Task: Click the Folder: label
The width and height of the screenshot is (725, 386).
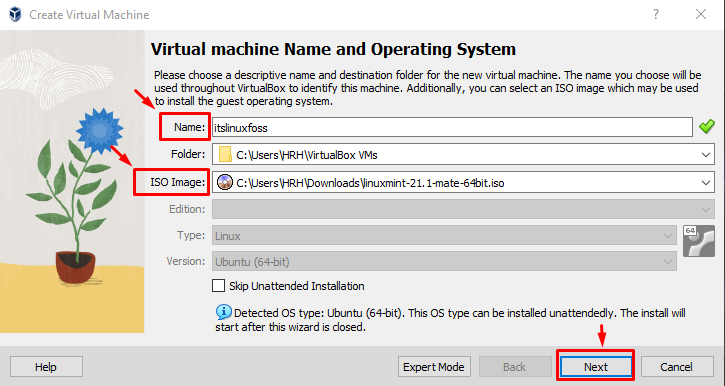Action: [x=187, y=154]
